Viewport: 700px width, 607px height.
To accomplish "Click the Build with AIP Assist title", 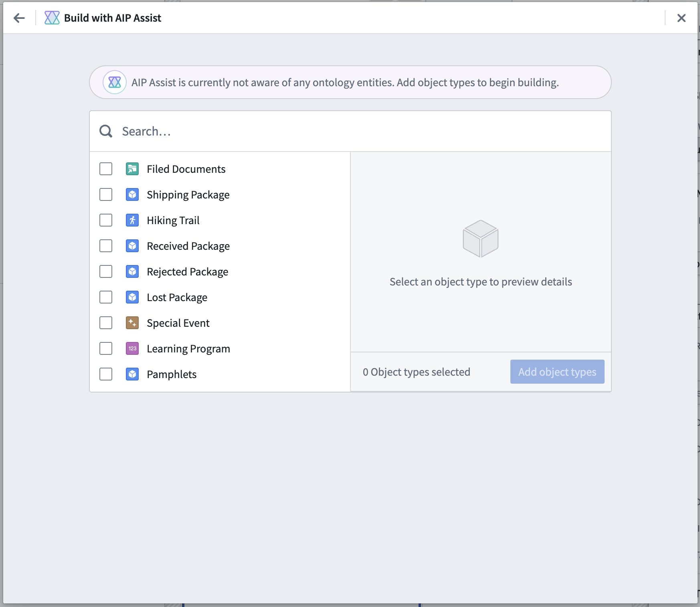I will tap(113, 18).
